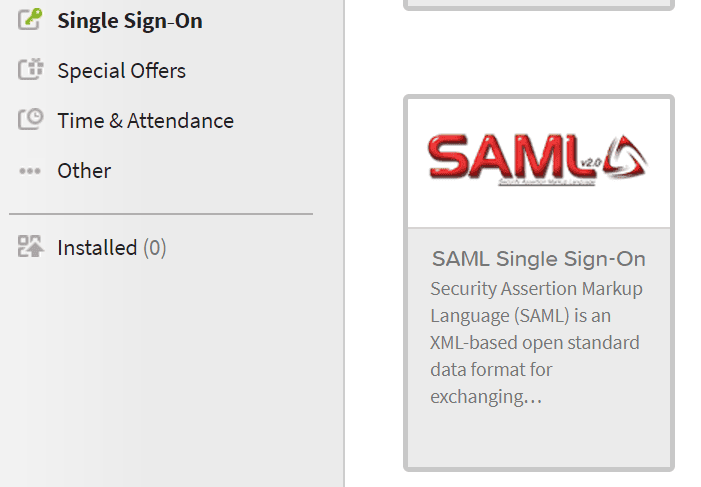The height and width of the screenshot is (487, 701).
Task: Click the red SAML lettering in the logo
Action: point(506,156)
